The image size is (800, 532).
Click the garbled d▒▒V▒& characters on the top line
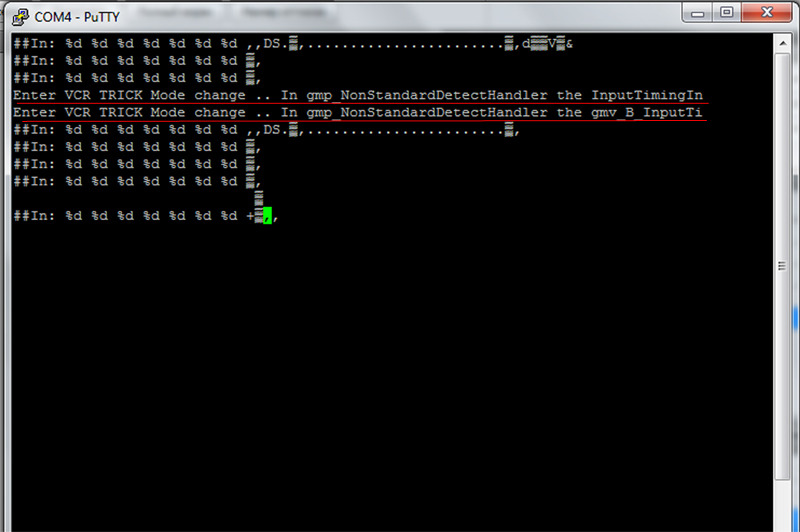coord(547,44)
